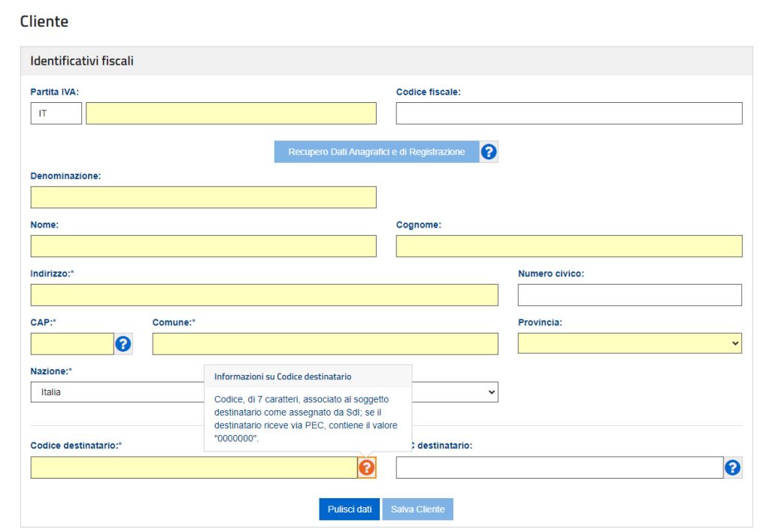Show help for PEC destinatario field

pos(732,467)
